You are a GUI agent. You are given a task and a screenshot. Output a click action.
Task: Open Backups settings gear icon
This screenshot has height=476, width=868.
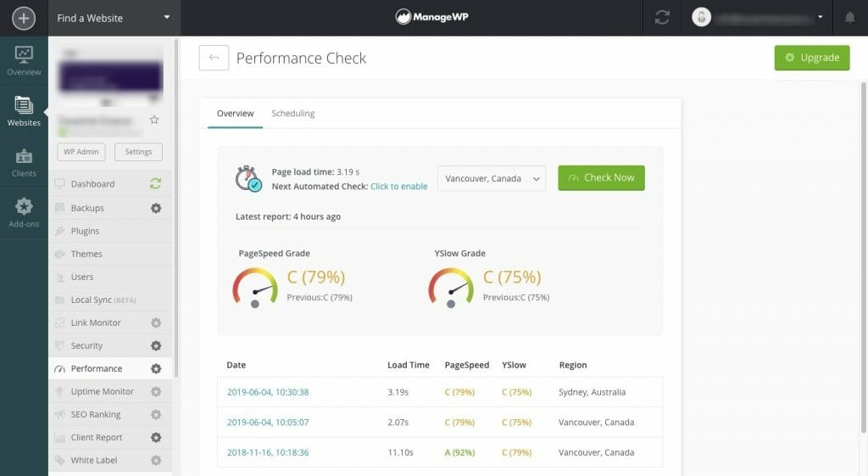pos(156,208)
